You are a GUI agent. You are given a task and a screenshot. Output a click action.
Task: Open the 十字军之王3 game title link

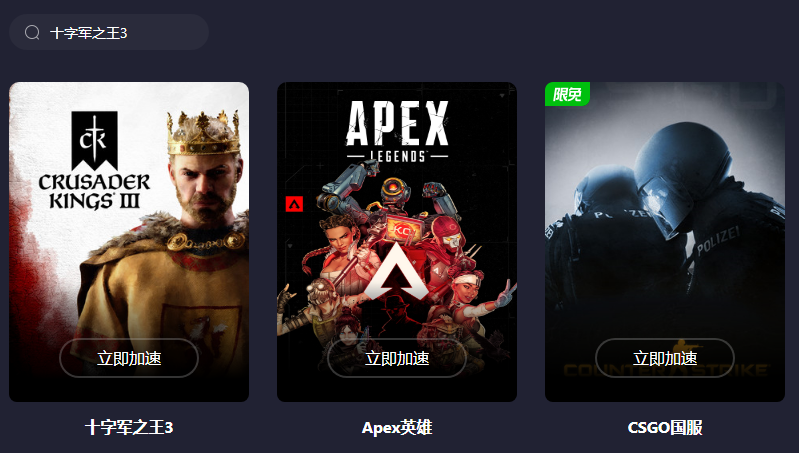129,427
